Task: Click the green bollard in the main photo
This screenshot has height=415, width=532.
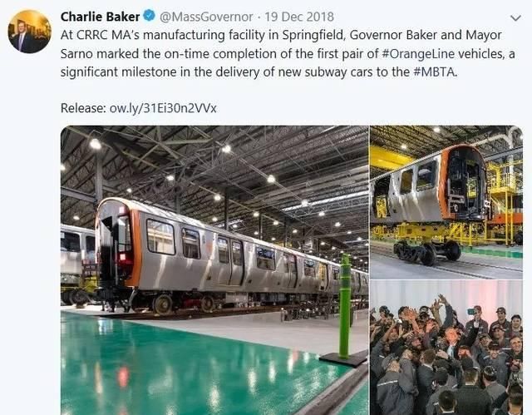Action: 345,306
